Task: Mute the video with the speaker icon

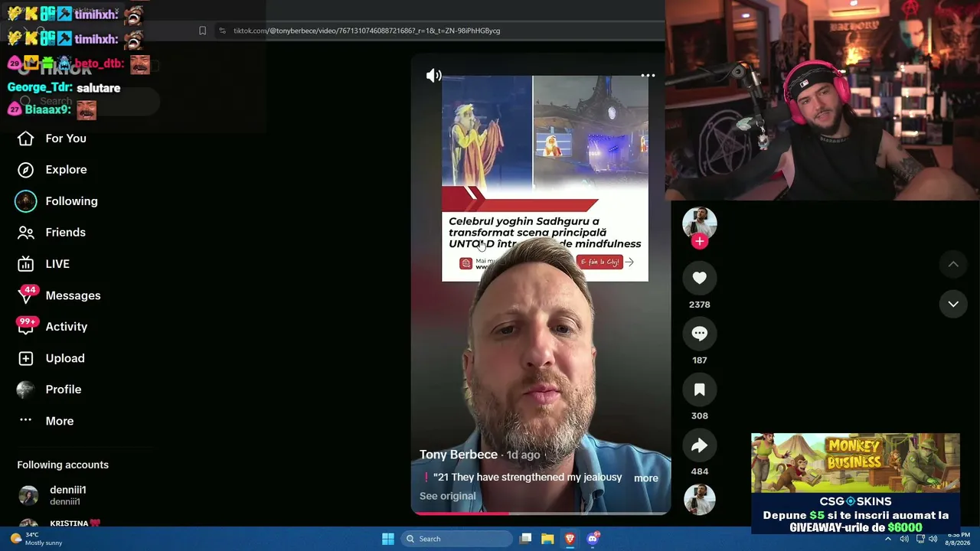Action: tap(434, 75)
